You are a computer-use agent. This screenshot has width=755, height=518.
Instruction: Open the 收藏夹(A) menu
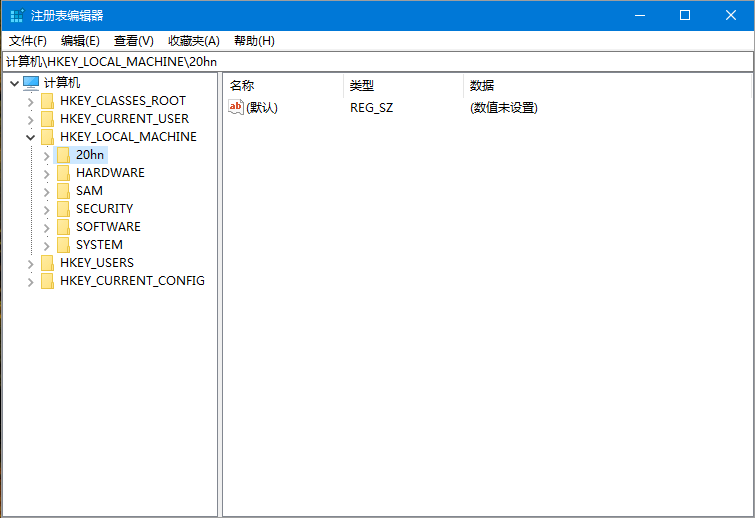click(193, 41)
